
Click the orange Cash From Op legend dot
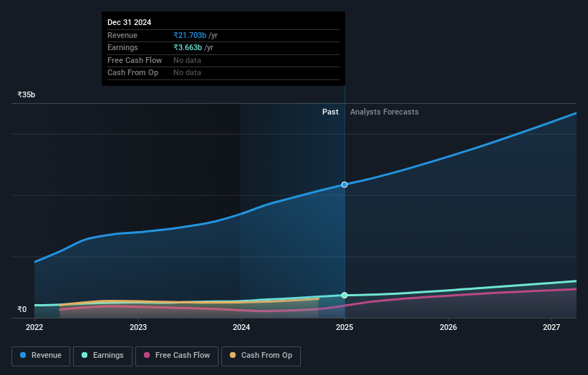point(233,355)
